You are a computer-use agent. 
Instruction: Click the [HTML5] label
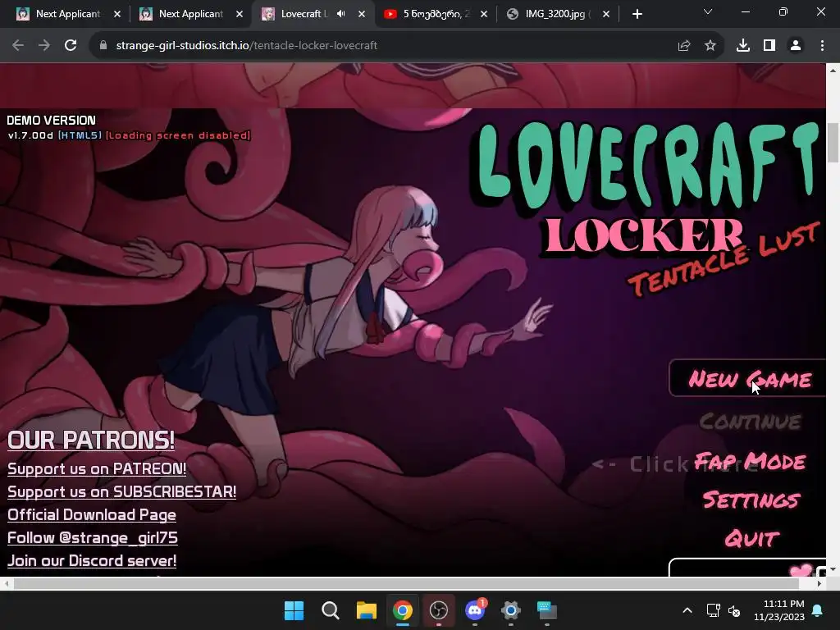tap(80, 135)
